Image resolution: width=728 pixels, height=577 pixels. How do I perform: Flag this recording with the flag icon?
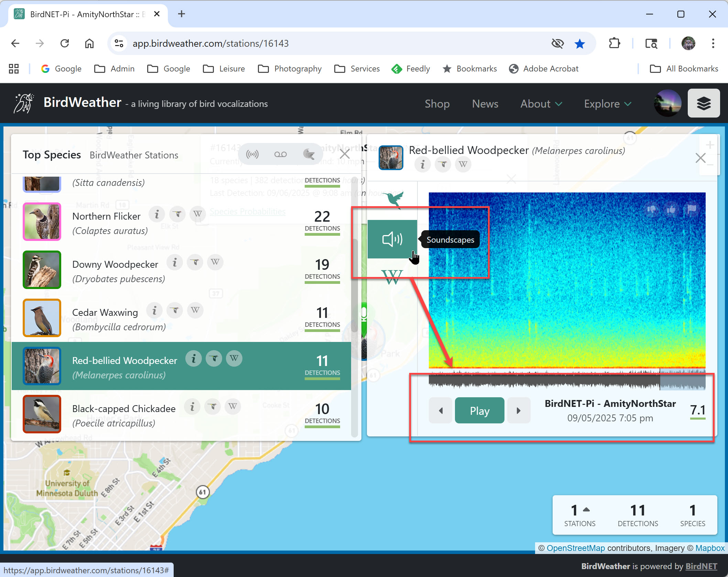(x=692, y=209)
